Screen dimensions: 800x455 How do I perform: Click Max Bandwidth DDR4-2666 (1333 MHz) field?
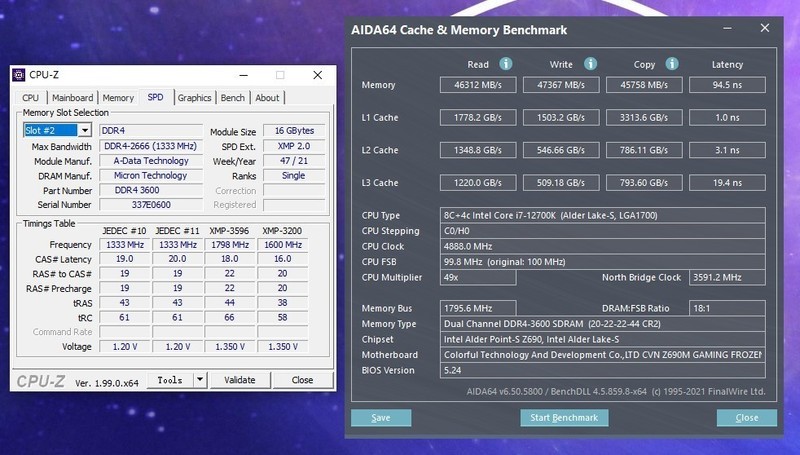click(151, 146)
